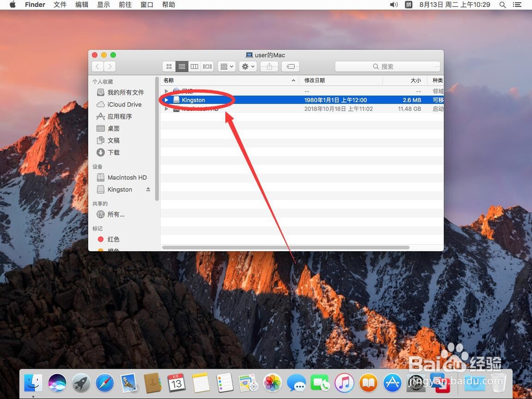Open iTunes from the Dock

(344, 383)
